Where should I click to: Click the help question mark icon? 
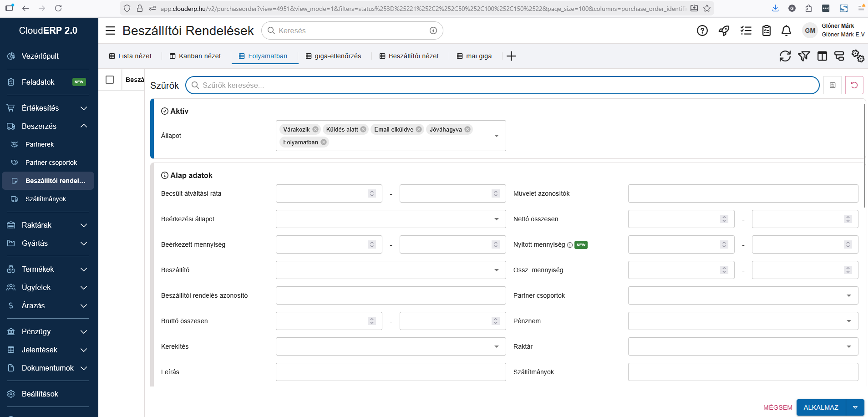tap(702, 31)
